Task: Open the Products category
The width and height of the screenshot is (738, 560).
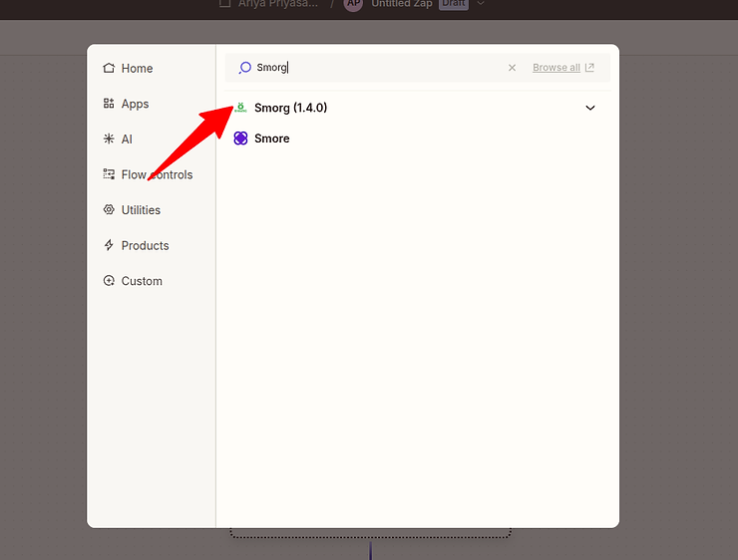Action: click(145, 245)
